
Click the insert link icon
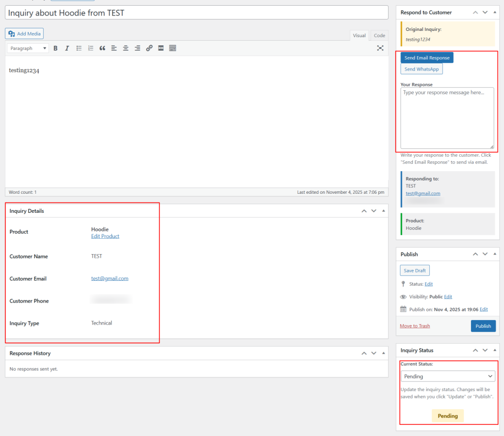click(x=149, y=48)
